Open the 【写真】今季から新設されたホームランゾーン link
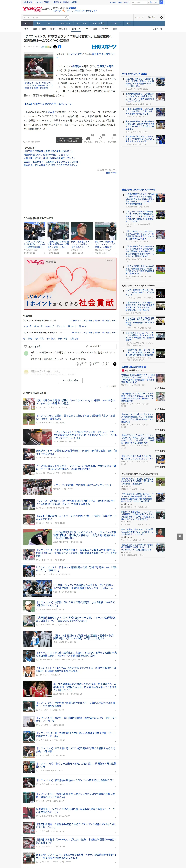 [48, 104]
